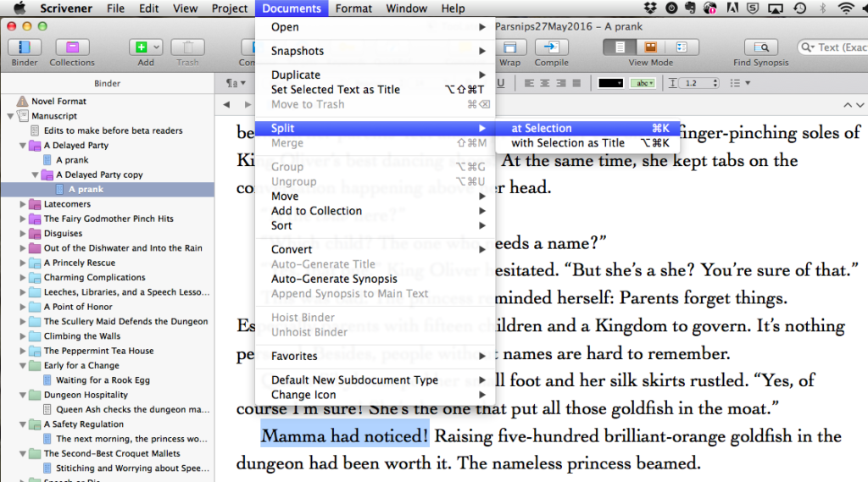Click the green Add document icon
This screenshot has height=482, width=868.
click(x=142, y=47)
